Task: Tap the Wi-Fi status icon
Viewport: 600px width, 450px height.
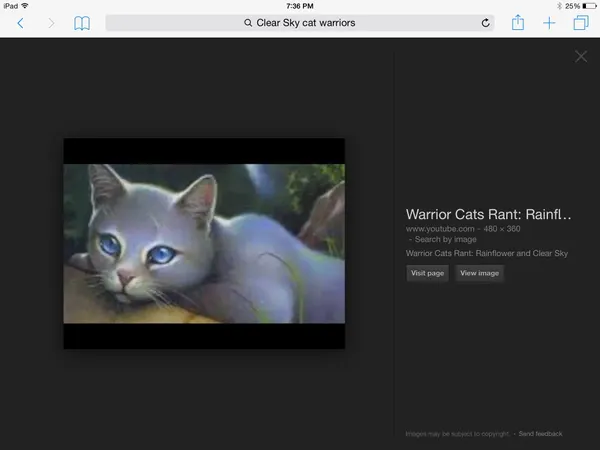Action: (25, 6)
